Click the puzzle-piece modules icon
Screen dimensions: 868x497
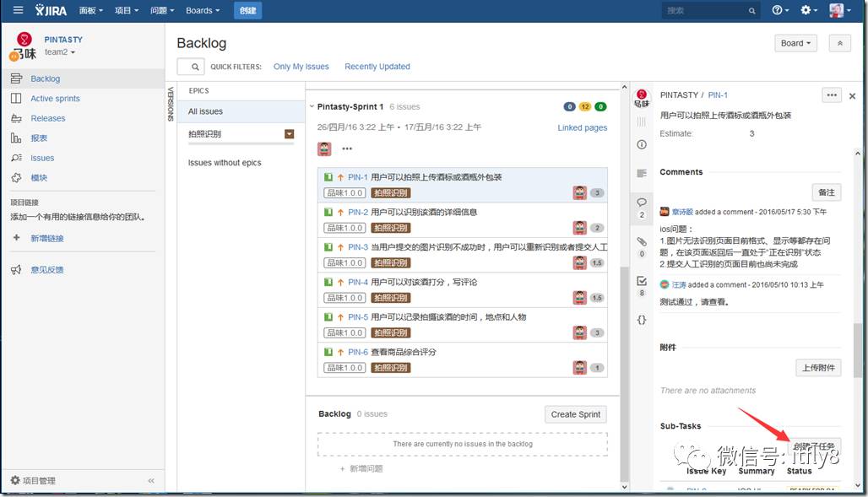[16, 178]
